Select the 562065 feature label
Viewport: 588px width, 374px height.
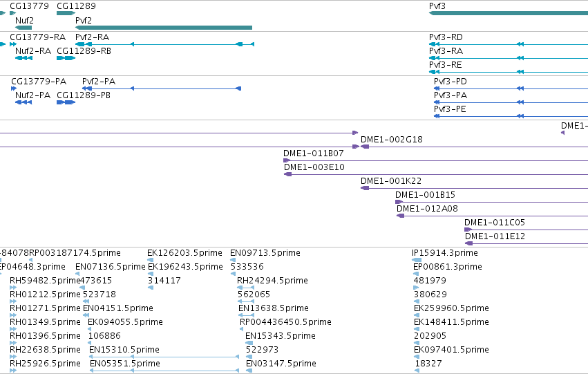tap(254, 295)
